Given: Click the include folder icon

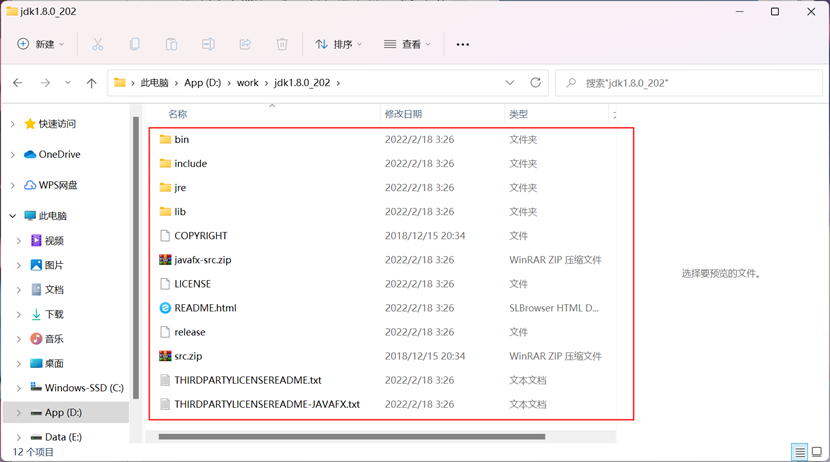Looking at the screenshot, I should point(165,164).
